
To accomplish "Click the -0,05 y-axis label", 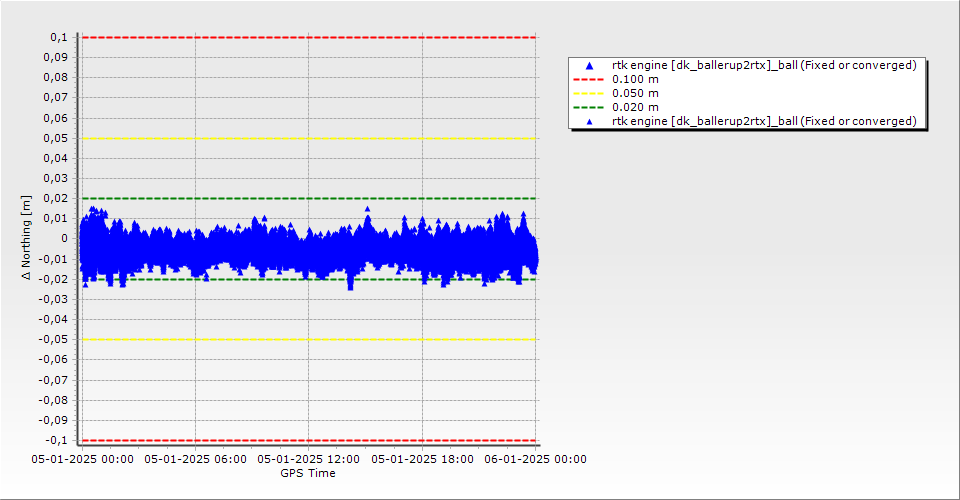I will pyautogui.click(x=53, y=340).
